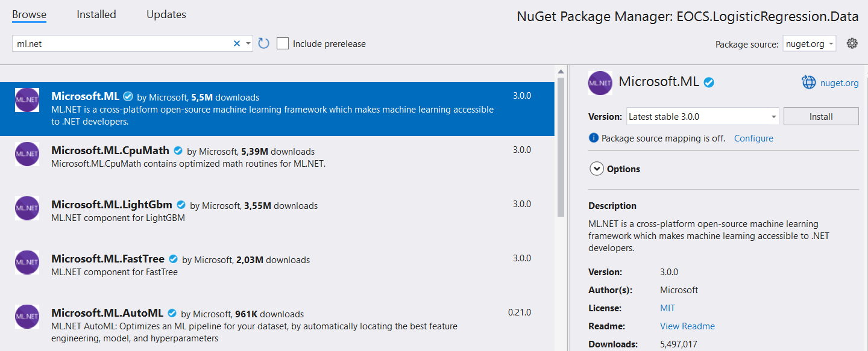Click the Microsoft.ML.LightGbm package logo
Screen dimensions: 868x351
click(27, 208)
